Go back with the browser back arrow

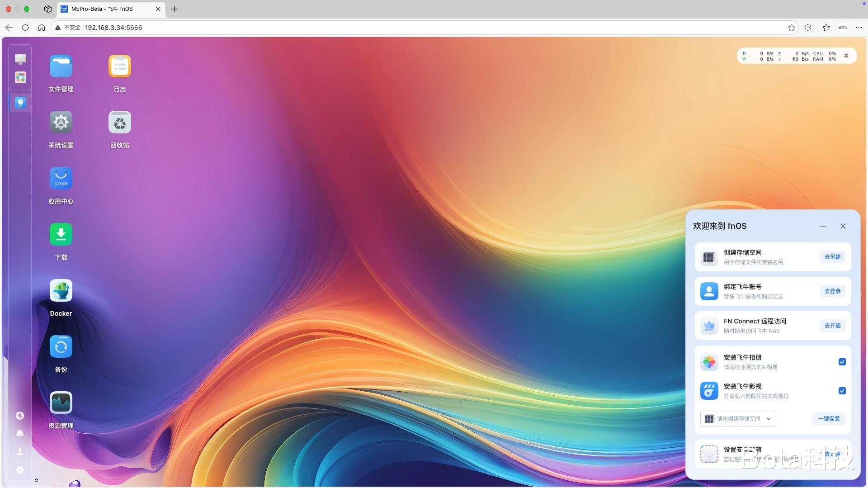[x=9, y=28]
